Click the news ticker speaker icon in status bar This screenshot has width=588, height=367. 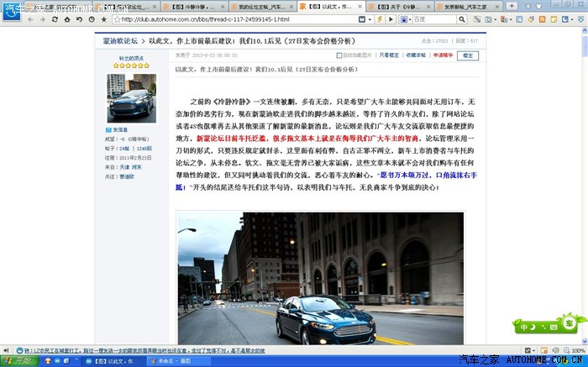click(x=5, y=349)
